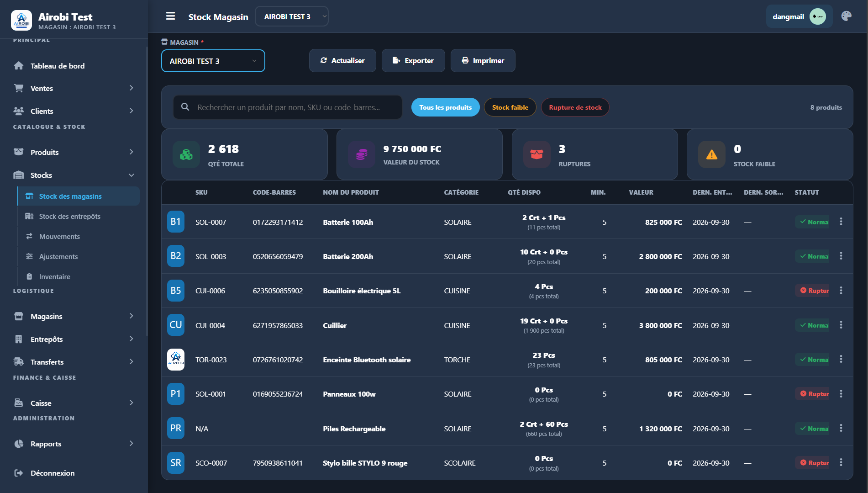
Task: Click the dangmail user avatar
Action: (817, 16)
